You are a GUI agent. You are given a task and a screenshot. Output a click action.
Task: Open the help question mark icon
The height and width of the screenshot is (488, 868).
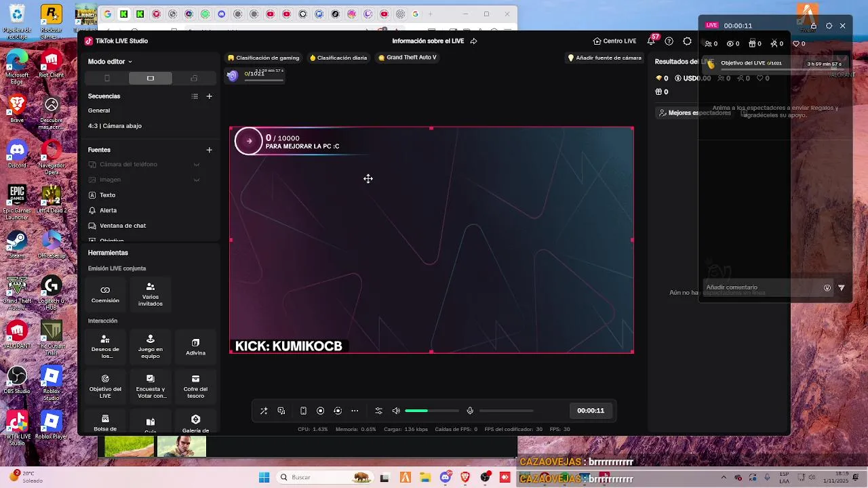click(x=669, y=41)
